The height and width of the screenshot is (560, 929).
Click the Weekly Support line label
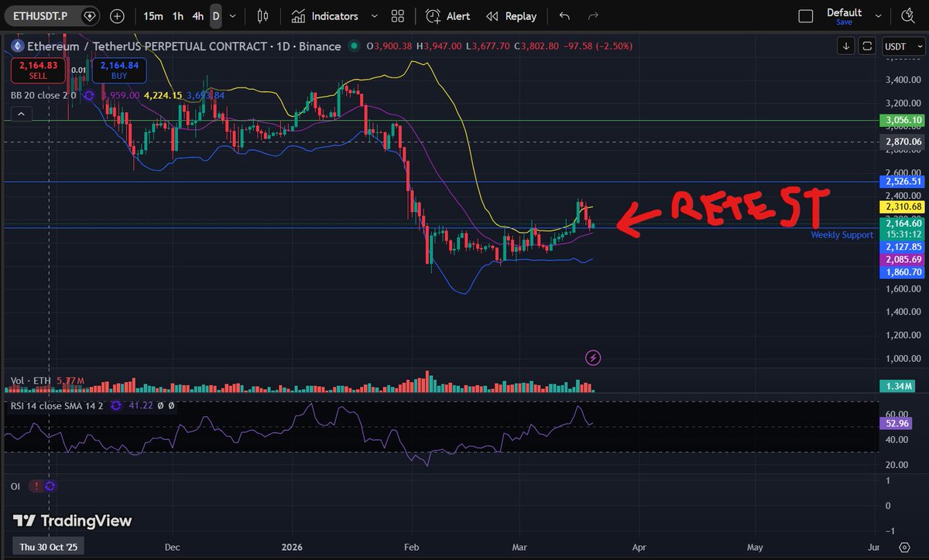tap(842, 234)
